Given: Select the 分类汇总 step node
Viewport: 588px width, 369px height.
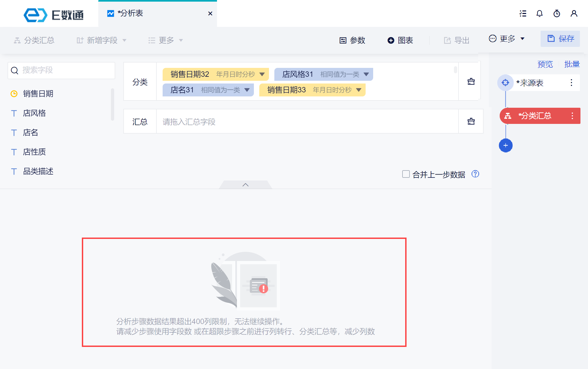Looking at the screenshot, I should [x=535, y=116].
